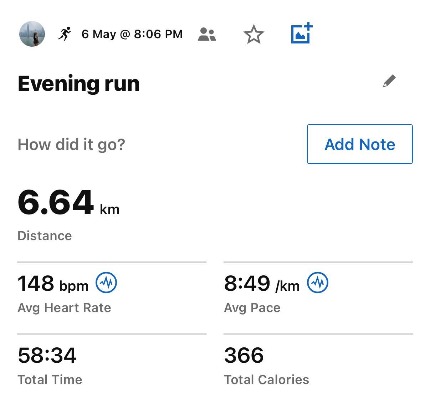Open the user profile avatar photo
This screenshot has width=430, height=409.
[x=32, y=34]
